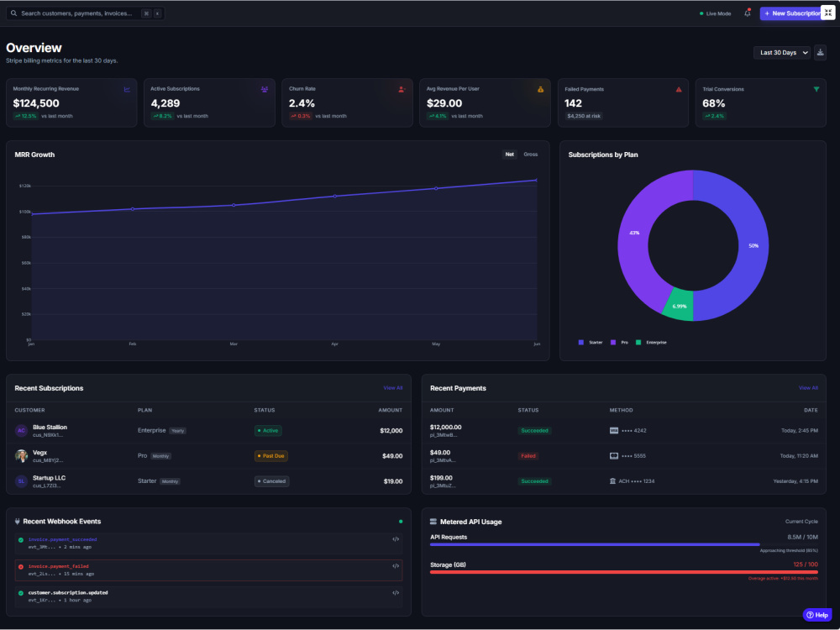Screen dimensions: 840x630
Task: Click the $12,000.00 payment amount
Action: coord(445,427)
